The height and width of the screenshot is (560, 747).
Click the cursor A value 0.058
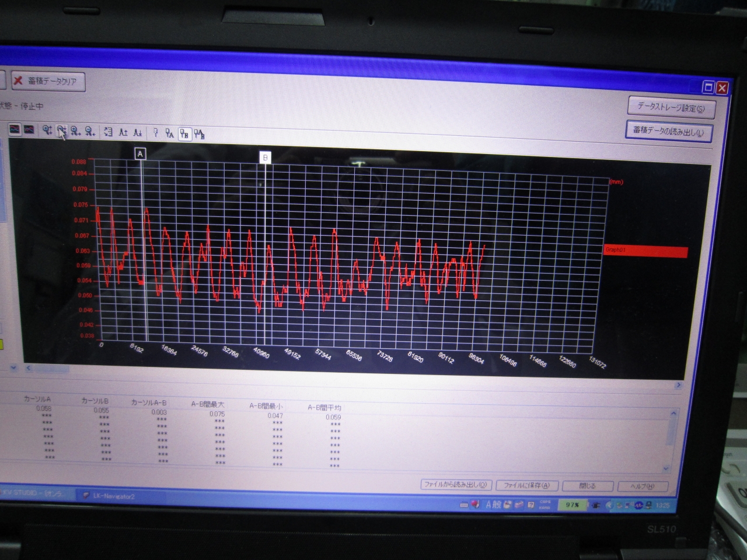pos(44,408)
